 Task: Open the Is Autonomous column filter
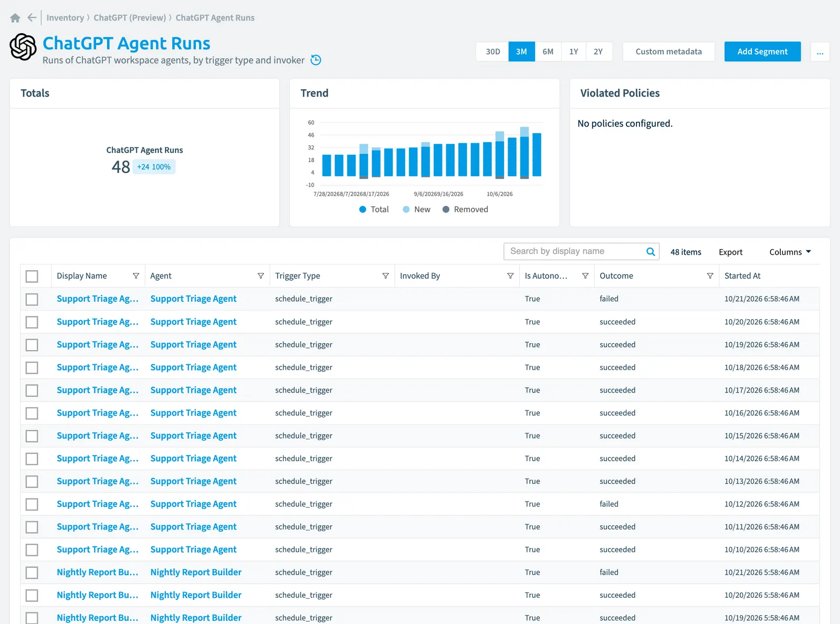point(585,276)
